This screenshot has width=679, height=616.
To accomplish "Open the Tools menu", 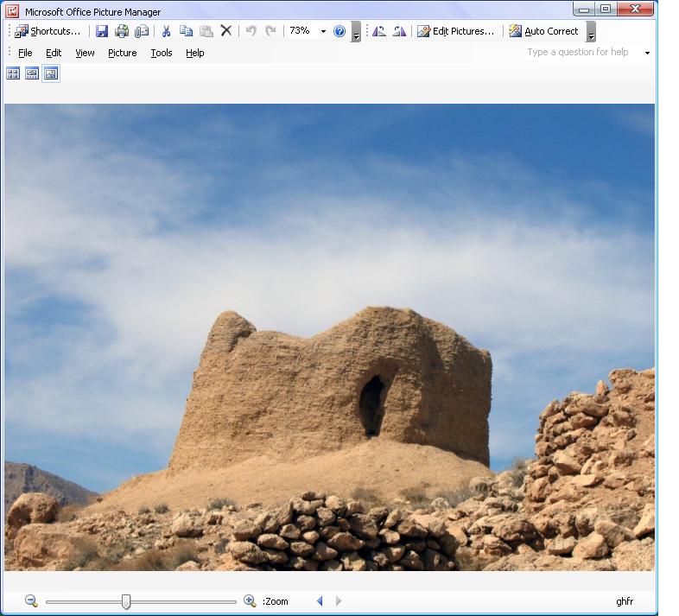I will pos(162,53).
